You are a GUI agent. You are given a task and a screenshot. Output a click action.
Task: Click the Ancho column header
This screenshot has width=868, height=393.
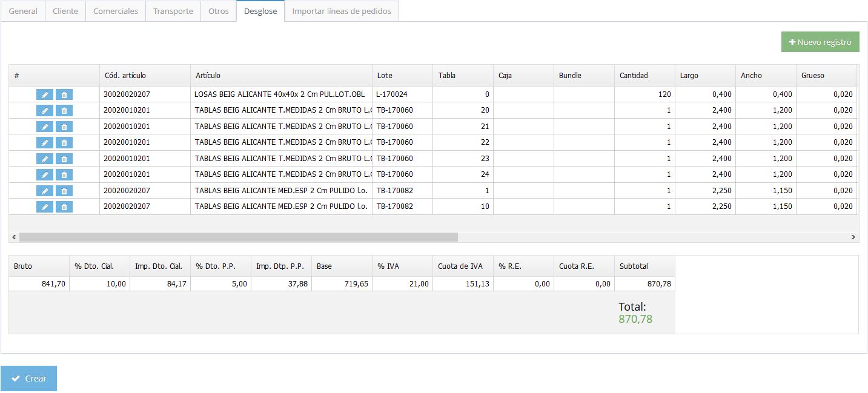(766, 76)
